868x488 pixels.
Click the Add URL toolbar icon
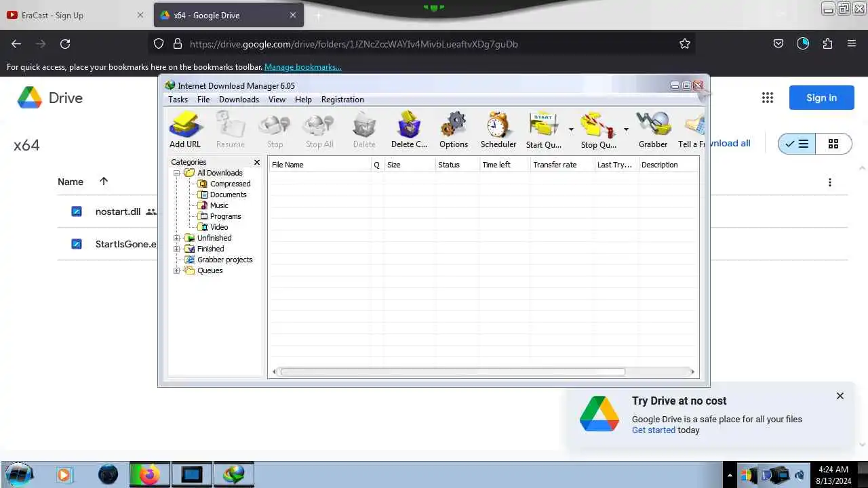pos(185,129)
